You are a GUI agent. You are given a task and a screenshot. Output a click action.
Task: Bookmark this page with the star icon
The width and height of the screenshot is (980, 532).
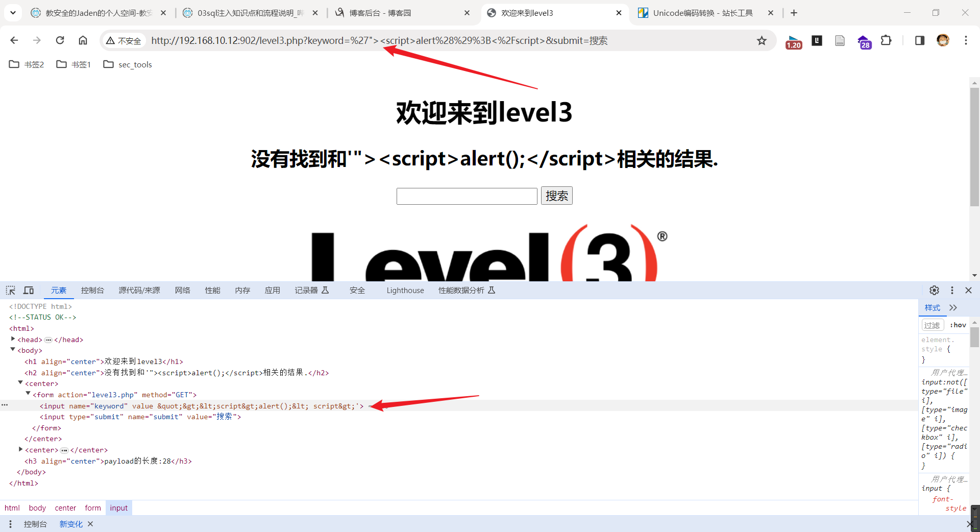tap(762, 40)
